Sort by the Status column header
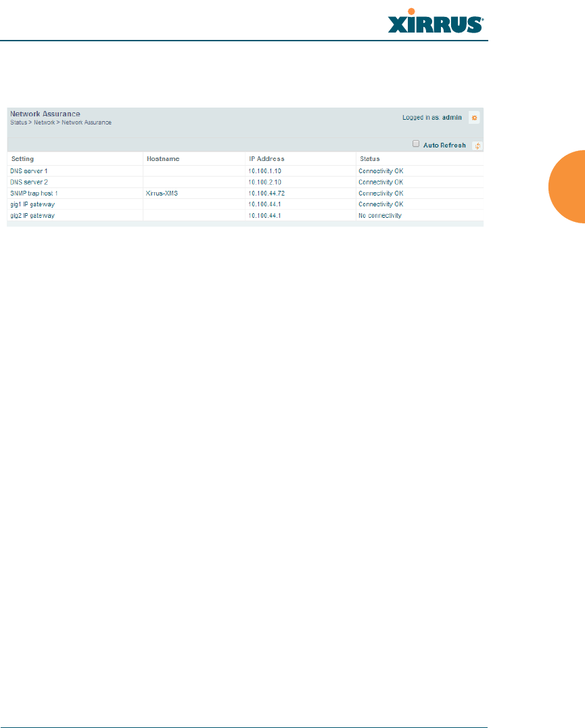 370,159
